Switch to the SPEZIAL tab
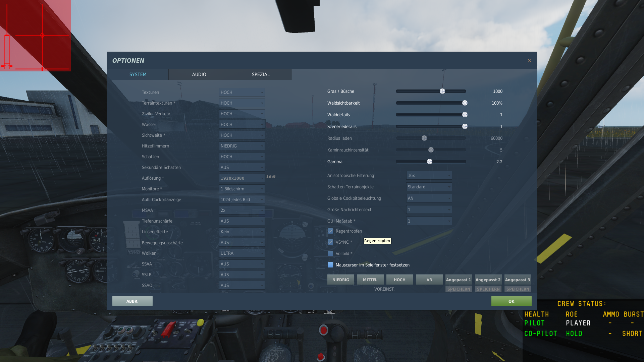Image resolution: width=644 pixels, height=362 pixels. (x=261, y=74)
